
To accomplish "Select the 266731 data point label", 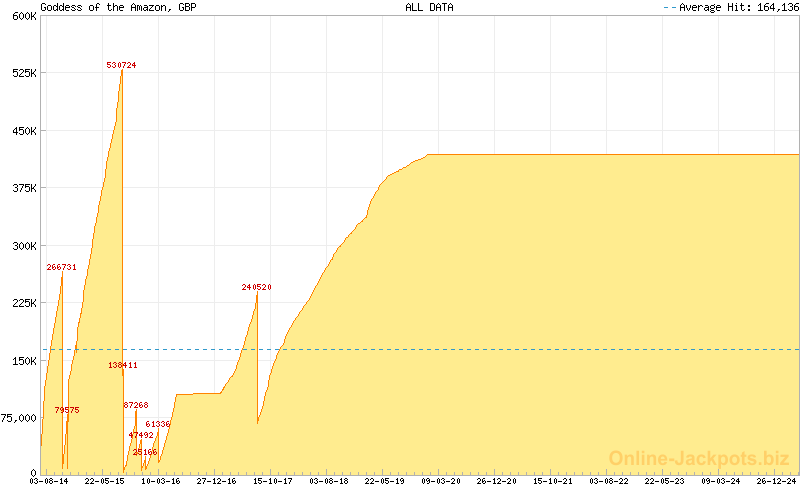I will (61, 267).
